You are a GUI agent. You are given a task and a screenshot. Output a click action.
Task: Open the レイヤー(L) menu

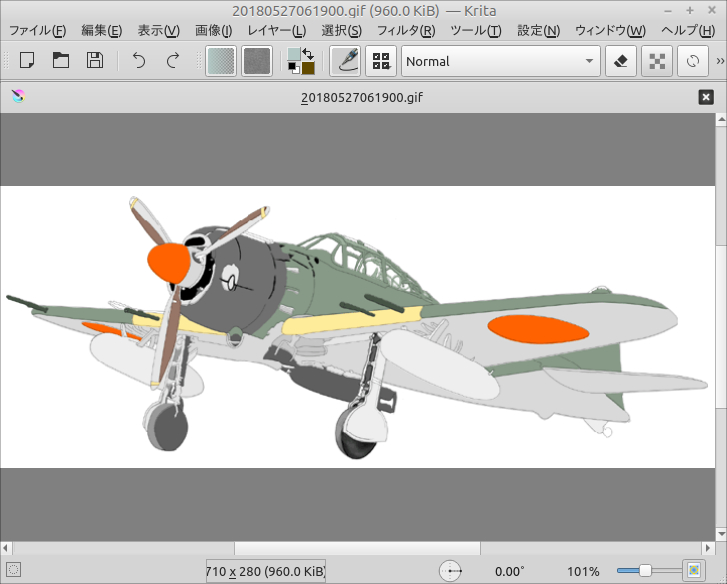click(x=276, y=31)
